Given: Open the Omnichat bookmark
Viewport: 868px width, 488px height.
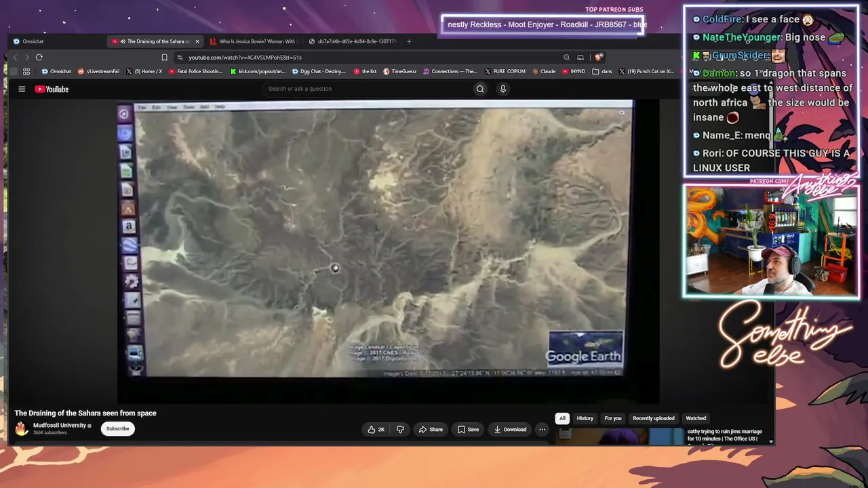Looking at the screenshot, I should coord(56,71).
